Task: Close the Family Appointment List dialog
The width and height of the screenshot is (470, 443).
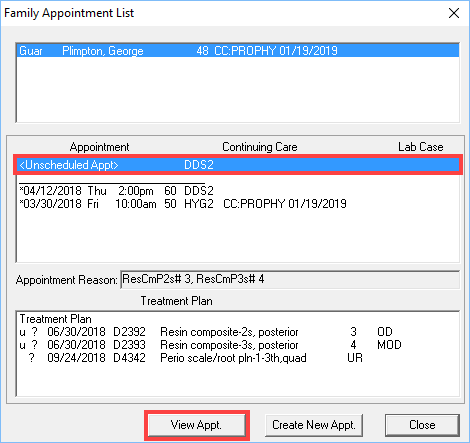Action: pos(454,13)
